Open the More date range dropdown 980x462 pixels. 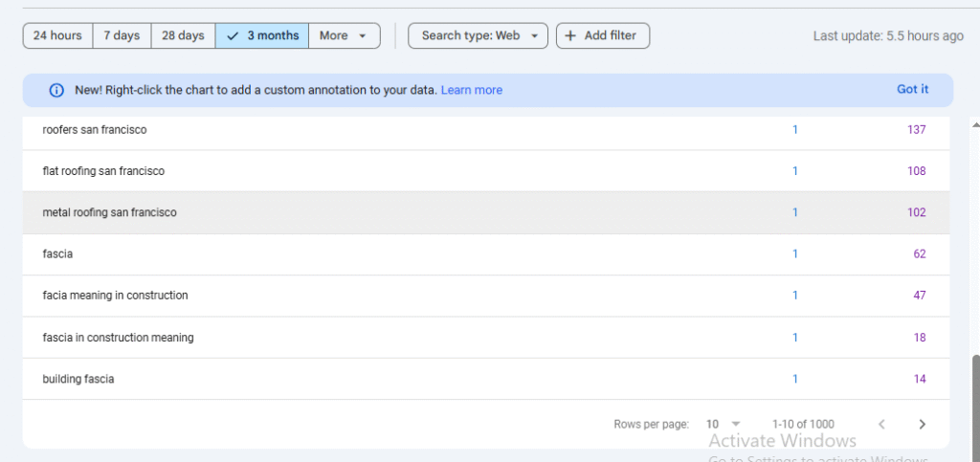pos(344,35)
